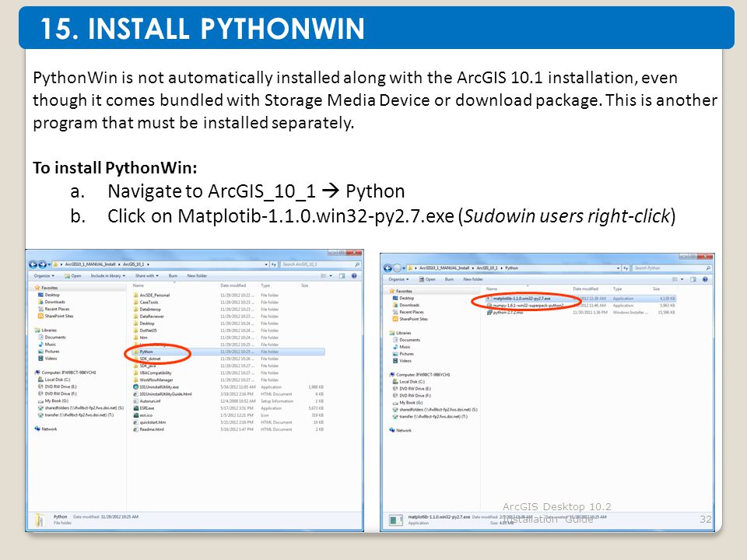This screenshot has width=747, height=560.
Task: Click the view options icon in the ArcGIS_10_1 window
Action: tap(324, 275)
